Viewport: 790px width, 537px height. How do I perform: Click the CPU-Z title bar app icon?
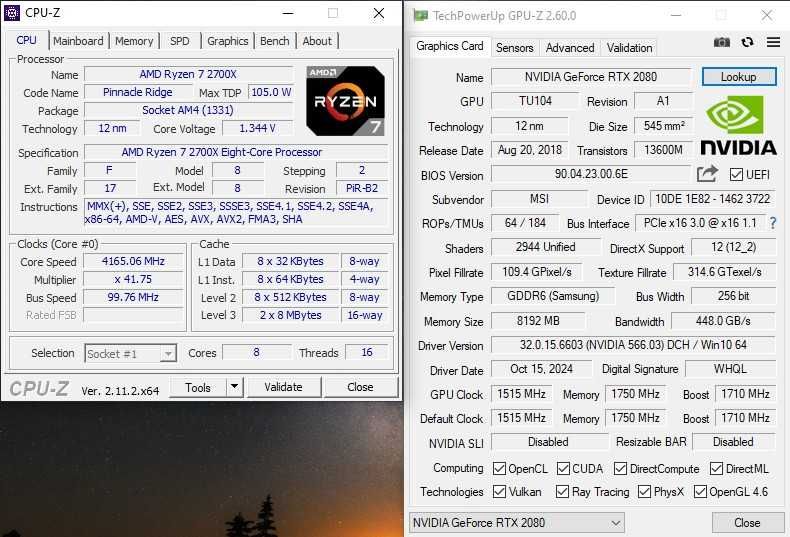12,13
